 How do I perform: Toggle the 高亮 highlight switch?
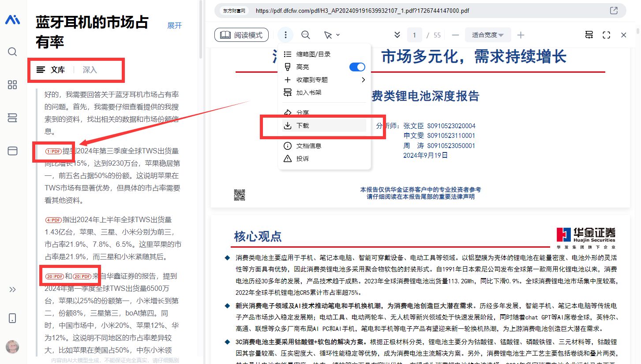click(357, 67)
